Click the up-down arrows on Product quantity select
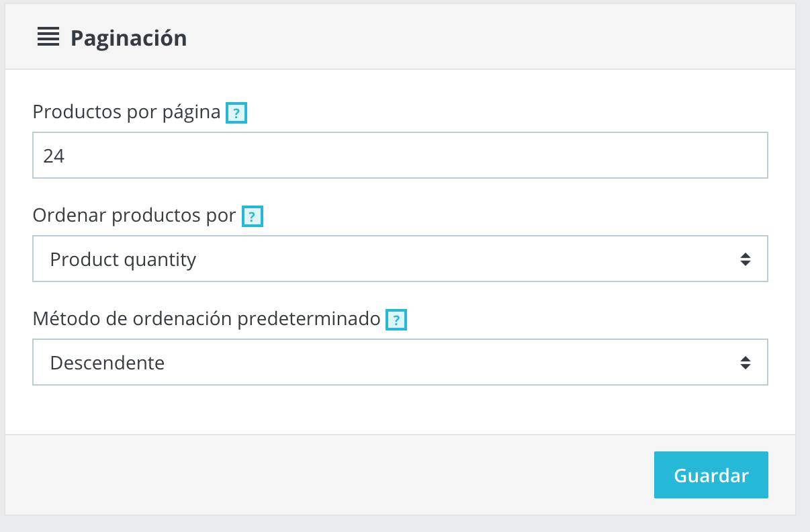Screen dimensions: 810x532 [x=745, y=259]
